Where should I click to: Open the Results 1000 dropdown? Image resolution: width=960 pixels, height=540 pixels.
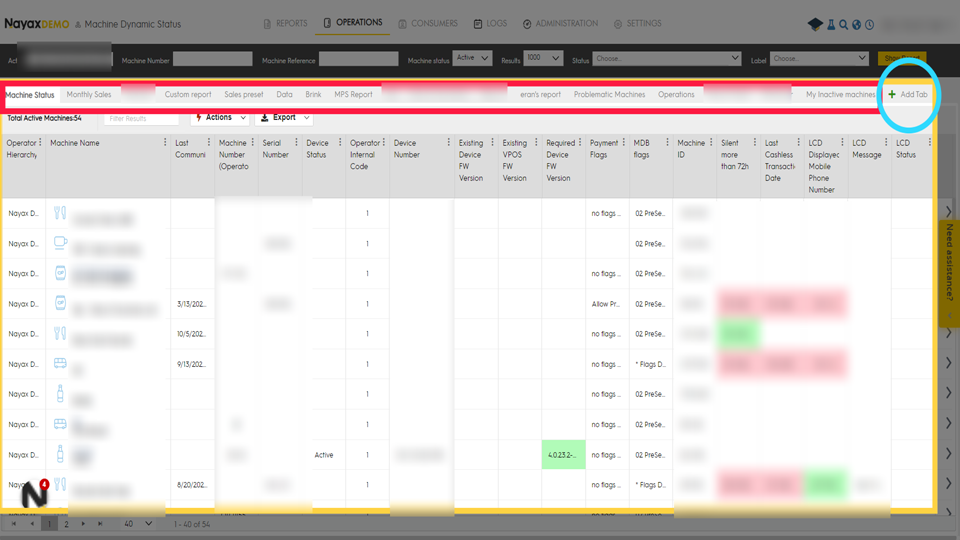[543, 58]
